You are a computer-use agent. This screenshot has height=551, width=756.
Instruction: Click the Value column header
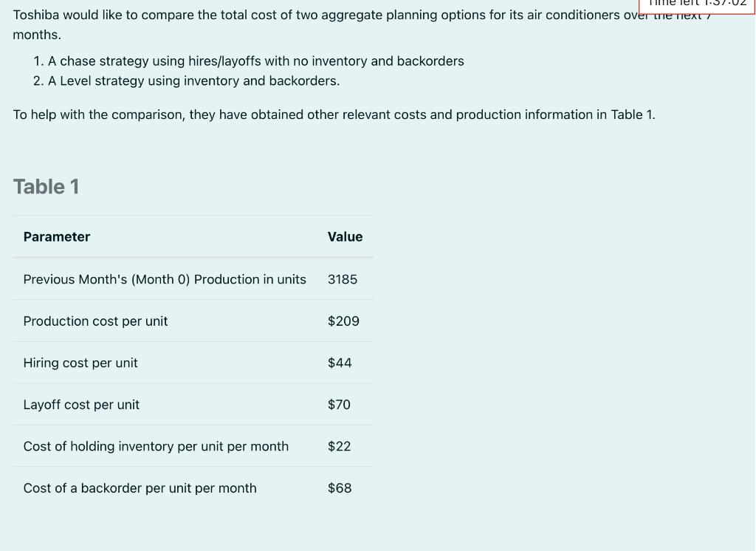click(x=345, y=237)
